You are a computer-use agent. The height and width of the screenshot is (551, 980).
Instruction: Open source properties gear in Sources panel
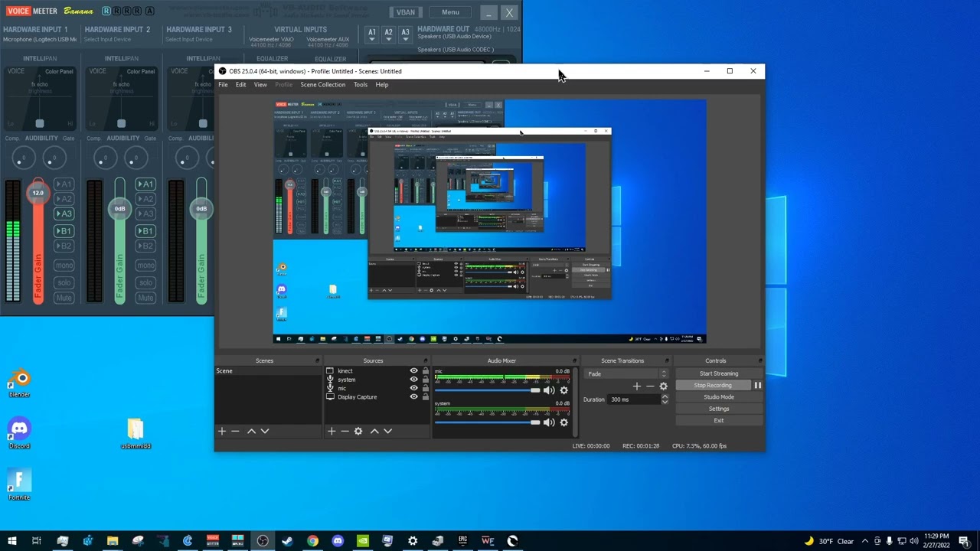coord(358,431)
